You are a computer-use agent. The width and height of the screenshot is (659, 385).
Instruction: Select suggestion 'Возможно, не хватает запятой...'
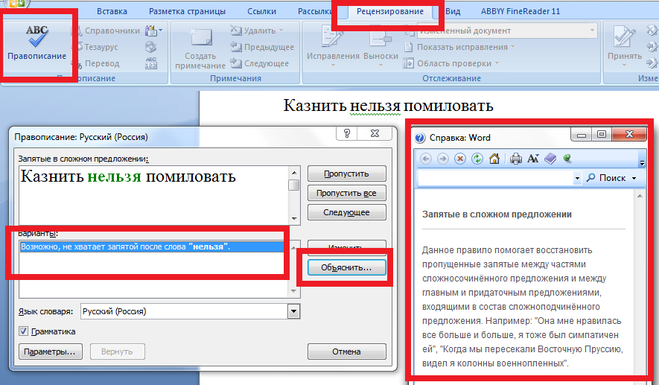pyautogui.click(x=151, y=247)
